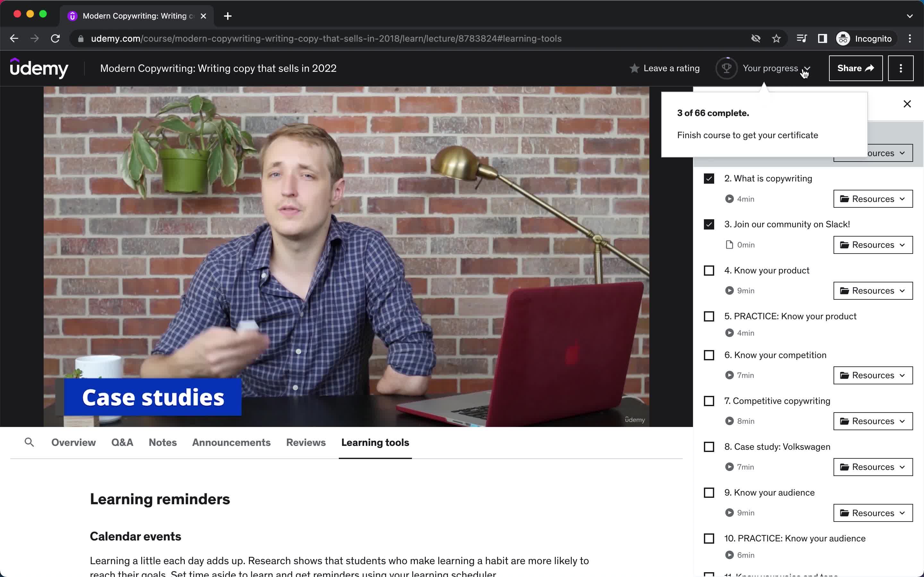Screen dimensions: 924x577
Task: Toggle checkbox for lesson 4 Know your product
Action: pyautogui.click(x=708, y=270)
